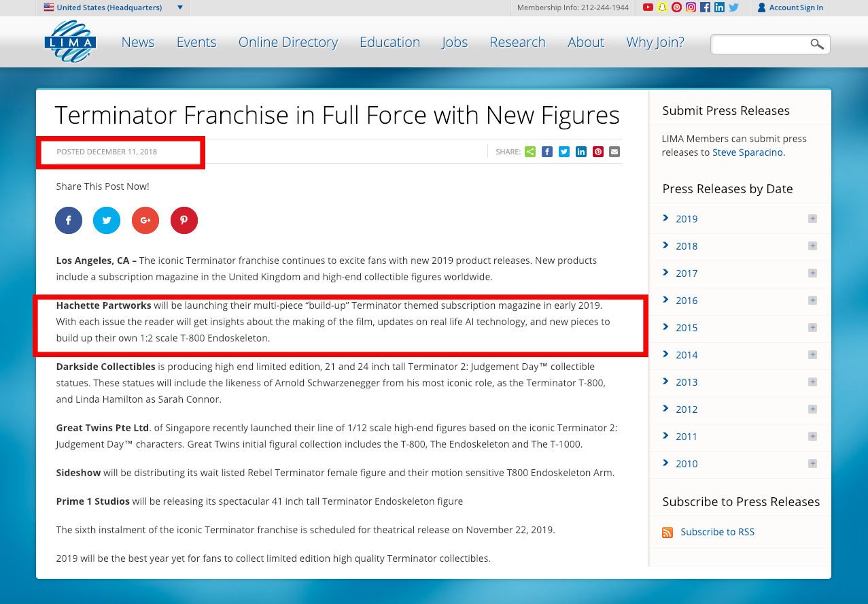Screen dimensions: 868x604
Task: Expand 2010 press releases with plus icon
Action: (x=812, y=463)
